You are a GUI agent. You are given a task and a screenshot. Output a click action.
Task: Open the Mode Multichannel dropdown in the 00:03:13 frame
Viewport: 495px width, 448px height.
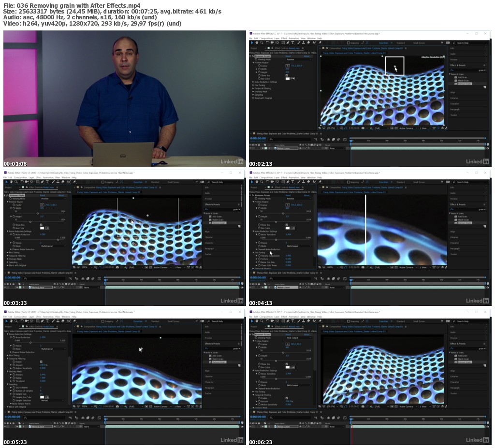(53, 246)
